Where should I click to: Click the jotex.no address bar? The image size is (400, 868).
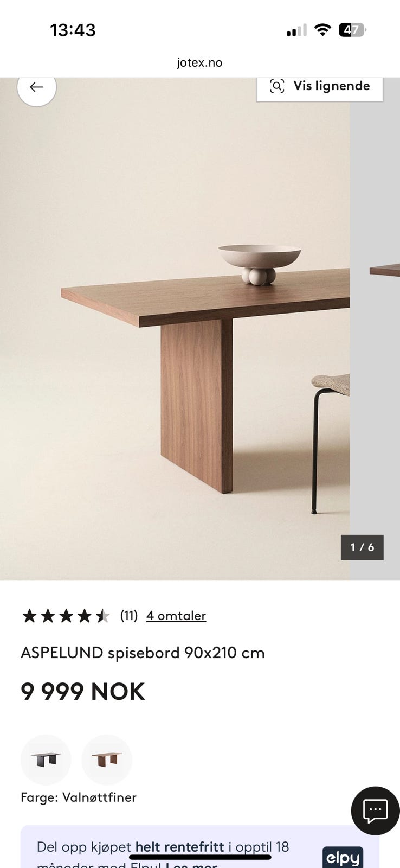(199, 62)
